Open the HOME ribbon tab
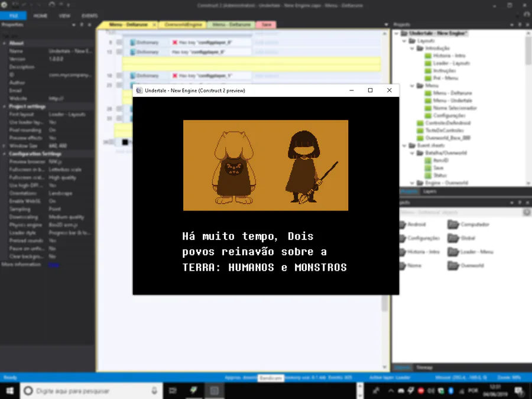This screenshot has width=532, height=399. pos(40,15)
